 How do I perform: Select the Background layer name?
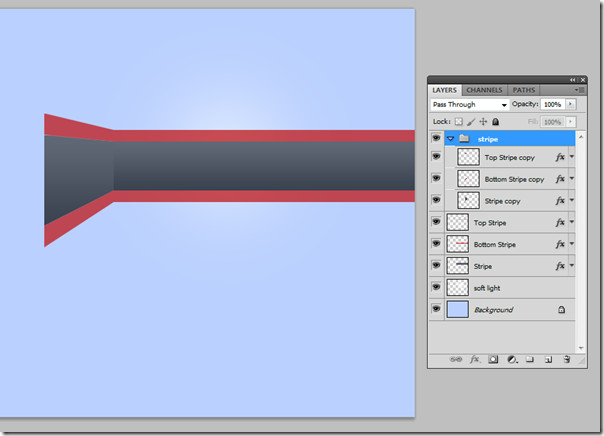(493, 310)
